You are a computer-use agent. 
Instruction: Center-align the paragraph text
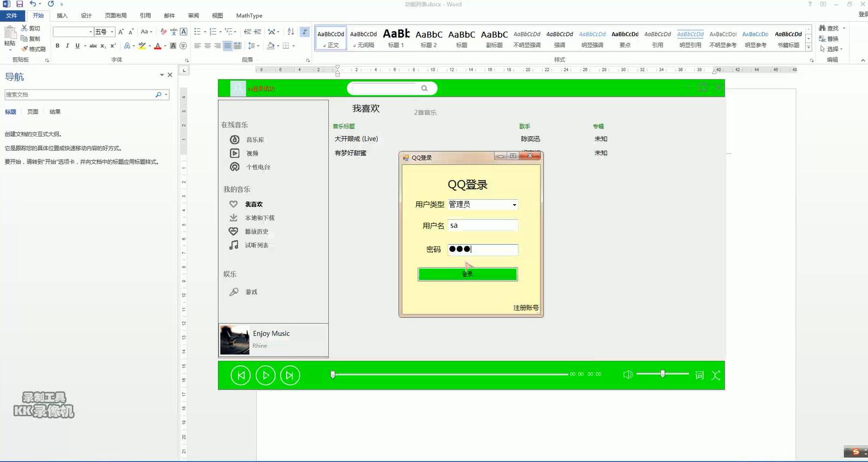point(207,46)
